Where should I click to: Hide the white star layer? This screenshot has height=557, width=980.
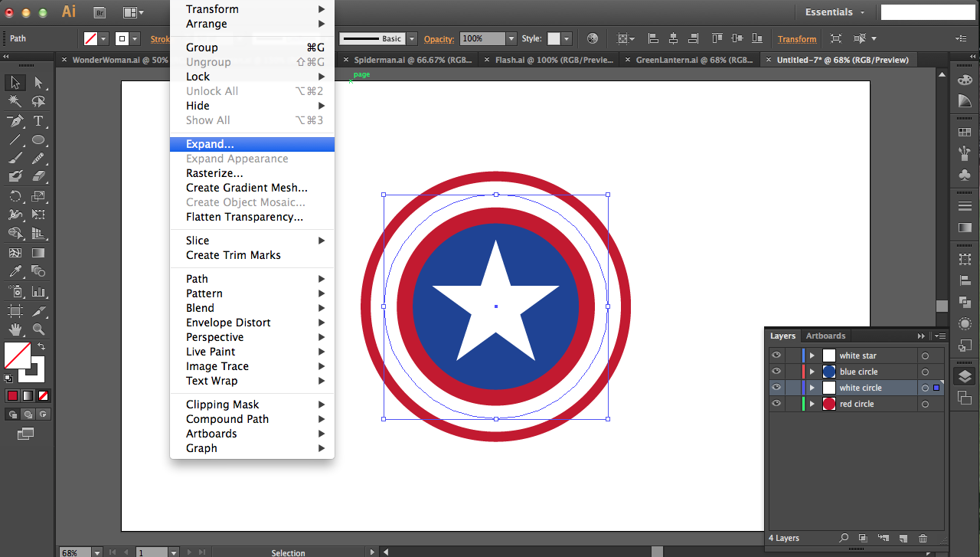pyautogui.click(x=776, y=355)
